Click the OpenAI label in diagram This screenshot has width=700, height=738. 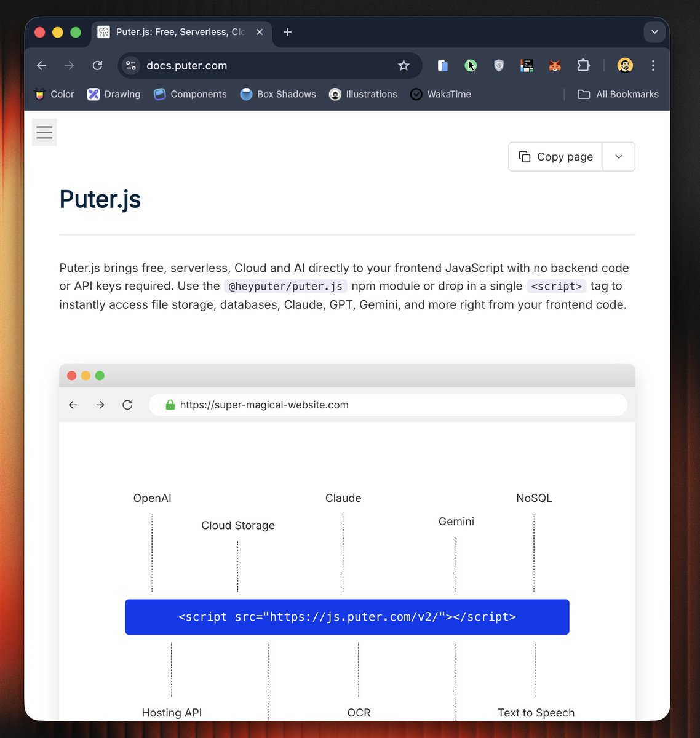[x=152, y=498]
